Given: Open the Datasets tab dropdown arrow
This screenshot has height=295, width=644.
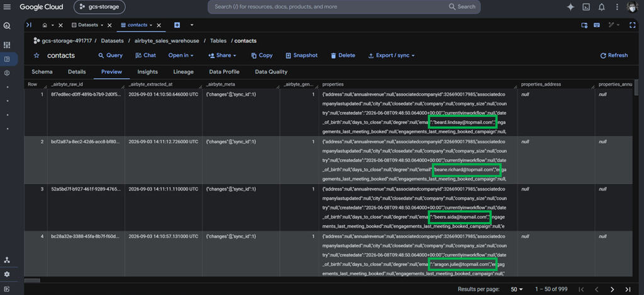Looking at the screenshot, I should point(102,25).
